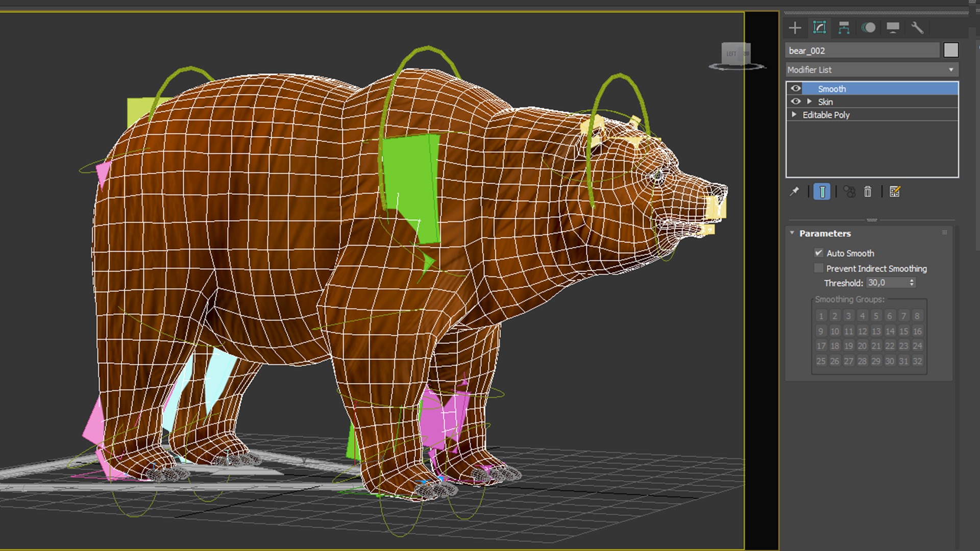This screenshot has width=980, height=551.
Task: Toggle Skin modifier visibility eye
Action: click(795, 102)
